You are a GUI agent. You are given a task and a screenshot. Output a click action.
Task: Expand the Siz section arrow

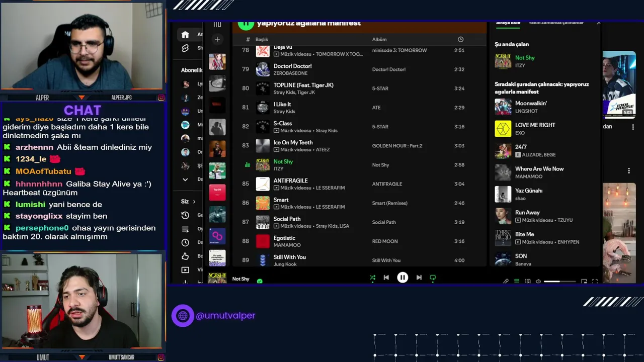[194, 202]
